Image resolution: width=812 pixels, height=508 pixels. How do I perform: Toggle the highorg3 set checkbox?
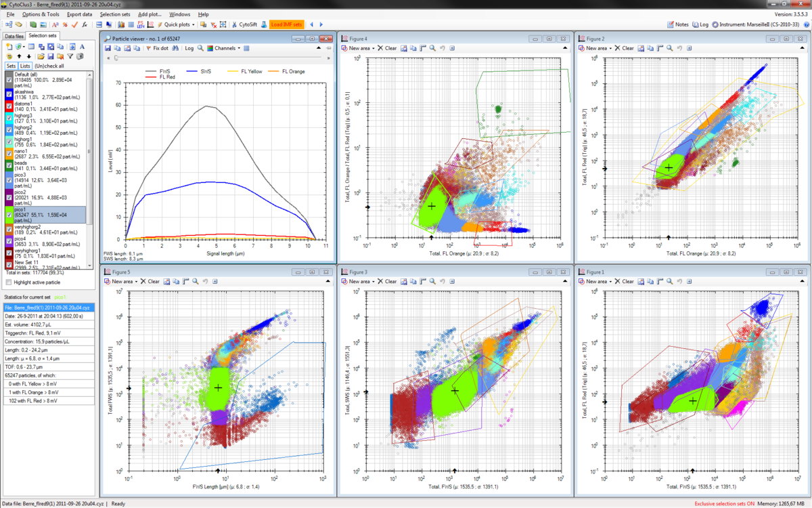[x=9, y=117]
